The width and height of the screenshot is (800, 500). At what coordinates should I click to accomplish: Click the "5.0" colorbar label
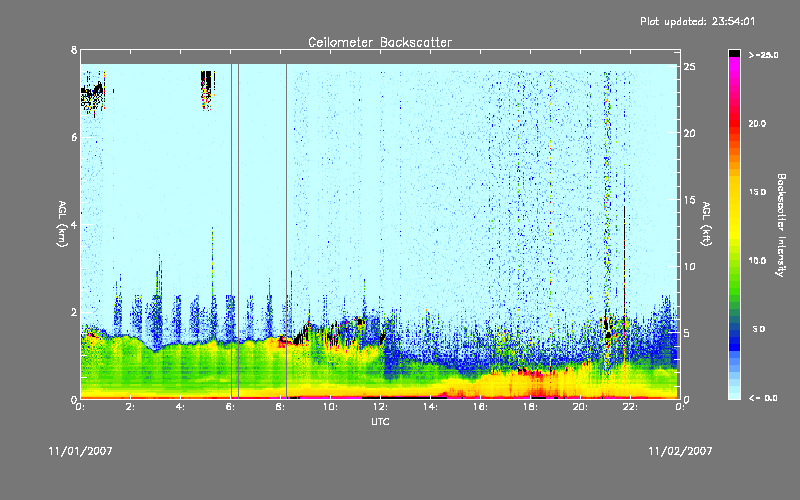[759, 329]
